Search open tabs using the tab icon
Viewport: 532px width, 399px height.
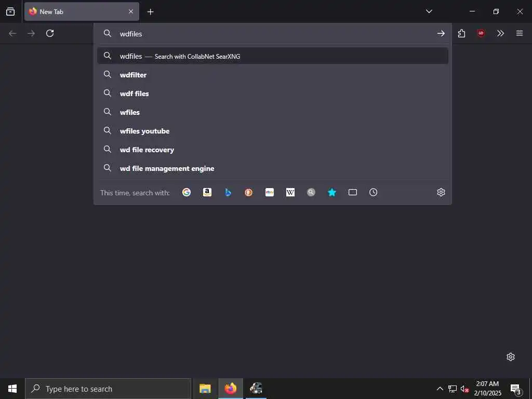353,192
